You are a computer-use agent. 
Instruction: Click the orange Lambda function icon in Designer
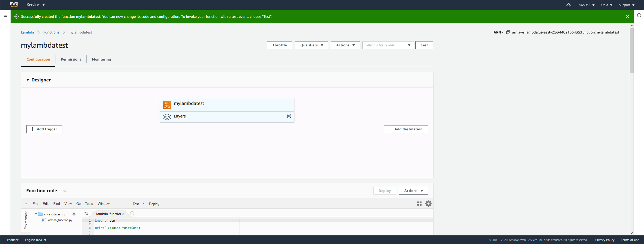point(167,105)
